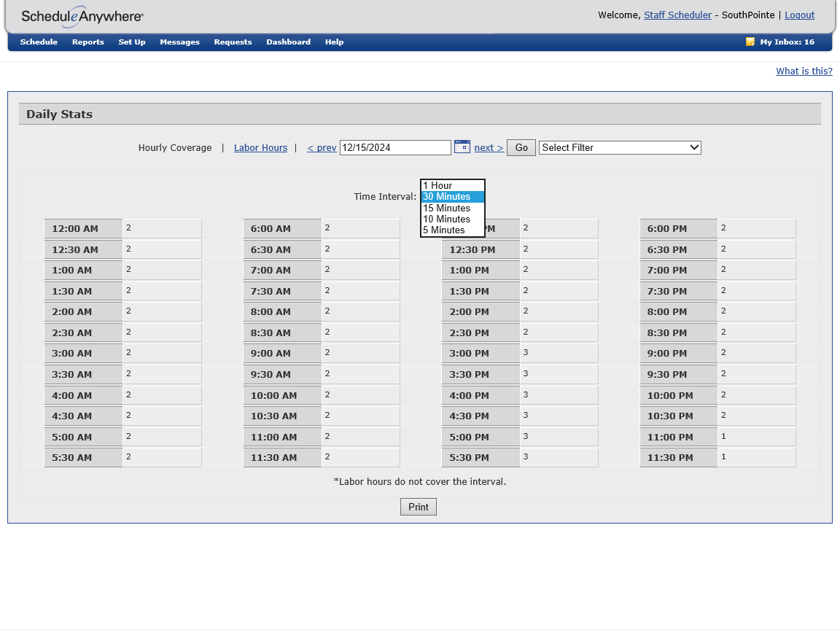Click the ScheduleAnywhere logo
Image resolution: width=840 pixels, height=630 pixels.
coord(82,17)
